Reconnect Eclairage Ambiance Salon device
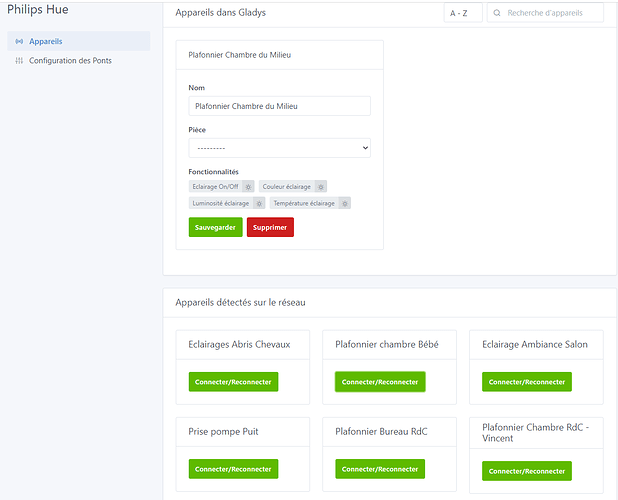 [x=526, y=382]
